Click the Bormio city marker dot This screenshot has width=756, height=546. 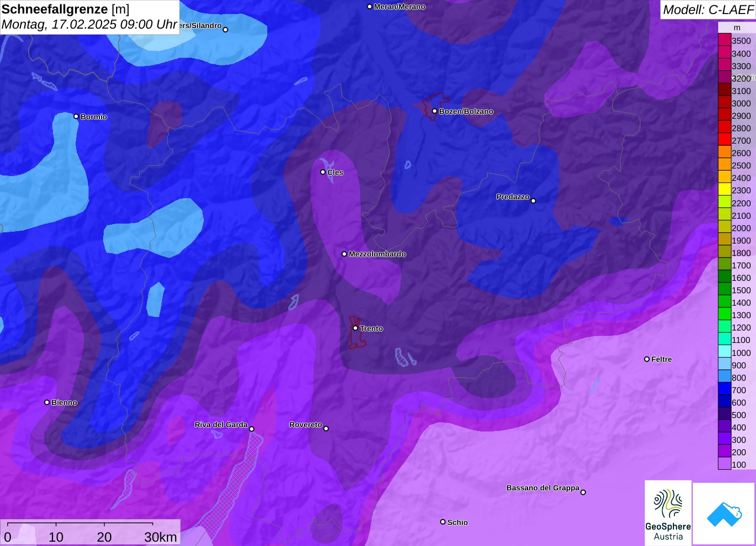76,116
